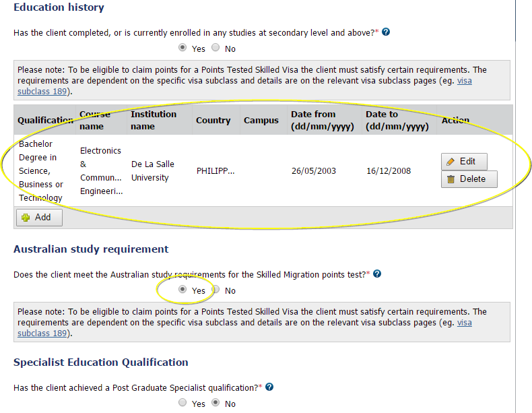Delete the De La Salle University record
The width and height of the screenshot is (532, 413).
(469, 179)
